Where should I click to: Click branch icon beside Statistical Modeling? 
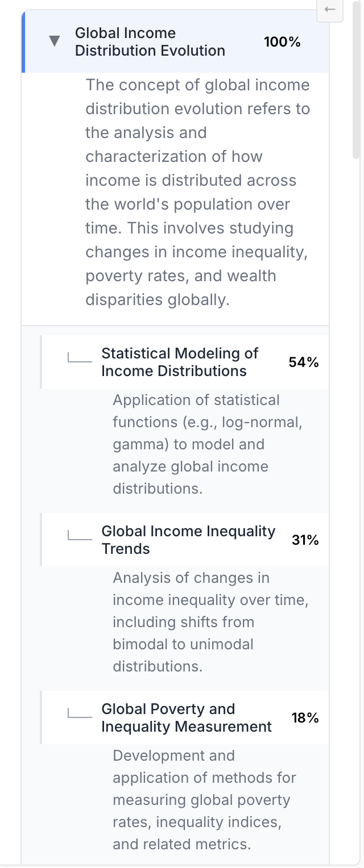(79, 358)
